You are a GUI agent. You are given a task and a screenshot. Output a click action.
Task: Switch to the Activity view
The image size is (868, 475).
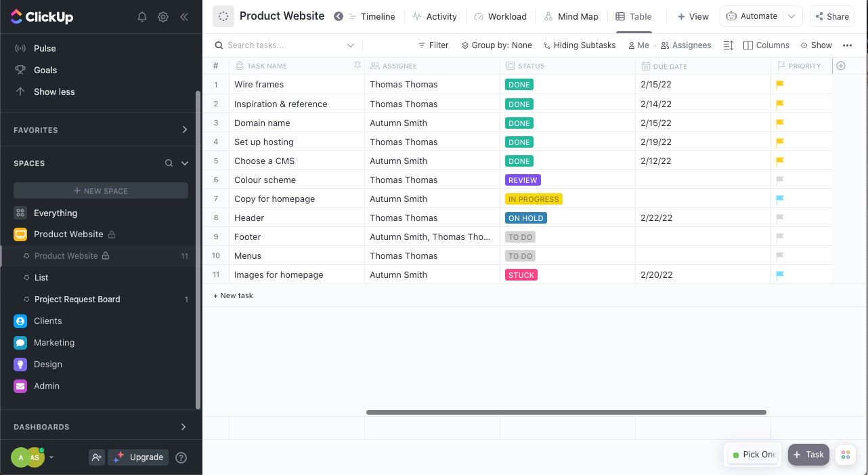(x=435, y=16)
